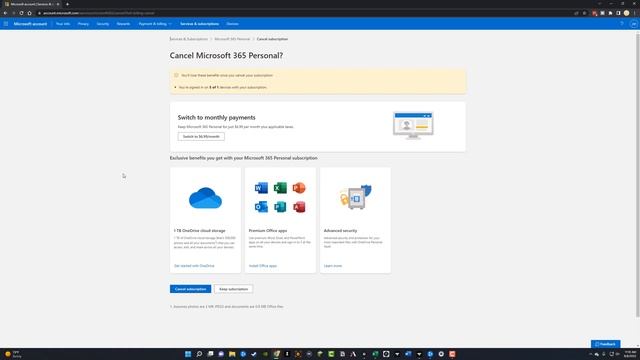Click Get started with OneDrive link
640x360 pixels.
tap(194, 266)
